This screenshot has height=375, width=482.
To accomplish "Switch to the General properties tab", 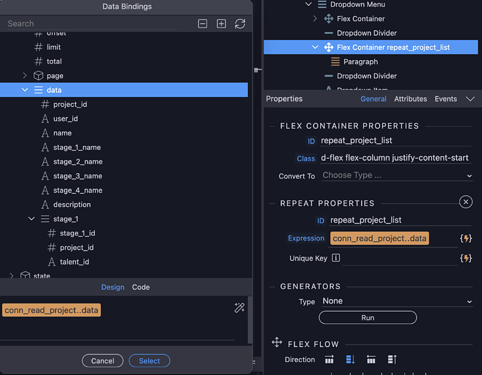I will click(x=373, y=99).
